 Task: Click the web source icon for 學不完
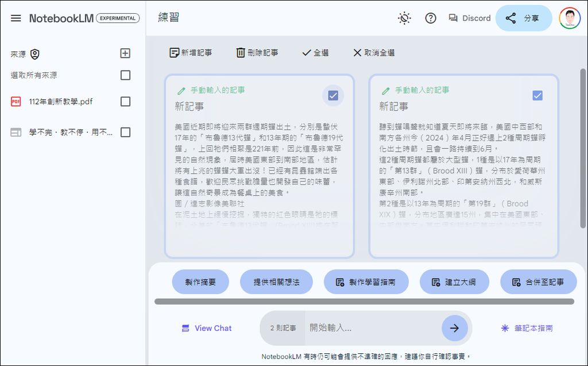[x=16, y=132]
